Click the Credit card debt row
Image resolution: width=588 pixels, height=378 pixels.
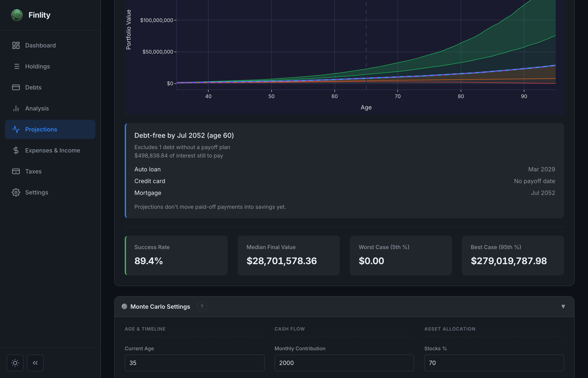345,181
